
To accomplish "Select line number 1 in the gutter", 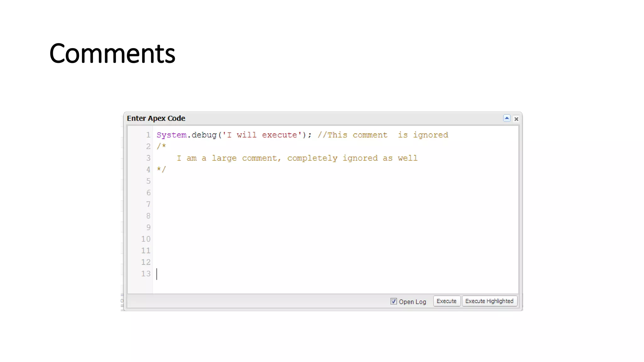I will click(148, 135).
